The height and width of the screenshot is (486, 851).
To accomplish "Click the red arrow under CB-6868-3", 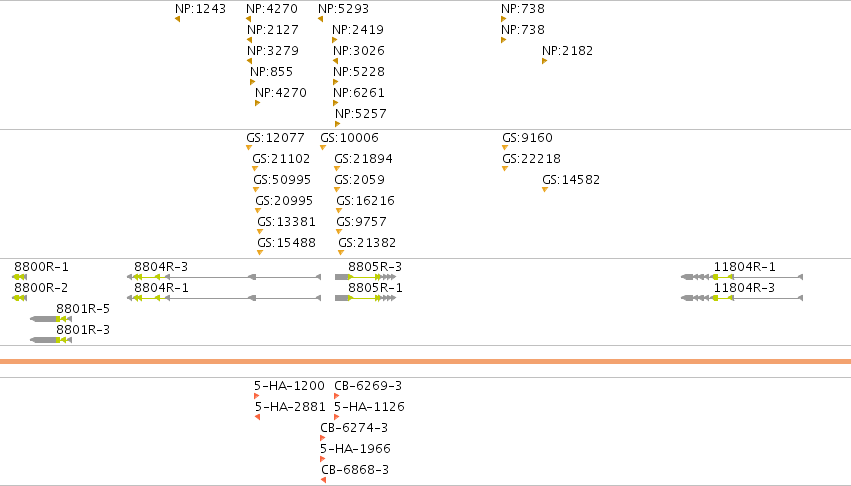I will click(323, 480).
